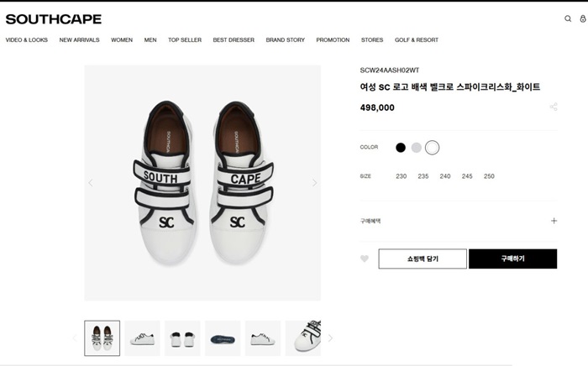Image resolution: width=588 pixels, height=366 pixels.
Task: Choose the gray color swatch
Action: pos(416,148)
